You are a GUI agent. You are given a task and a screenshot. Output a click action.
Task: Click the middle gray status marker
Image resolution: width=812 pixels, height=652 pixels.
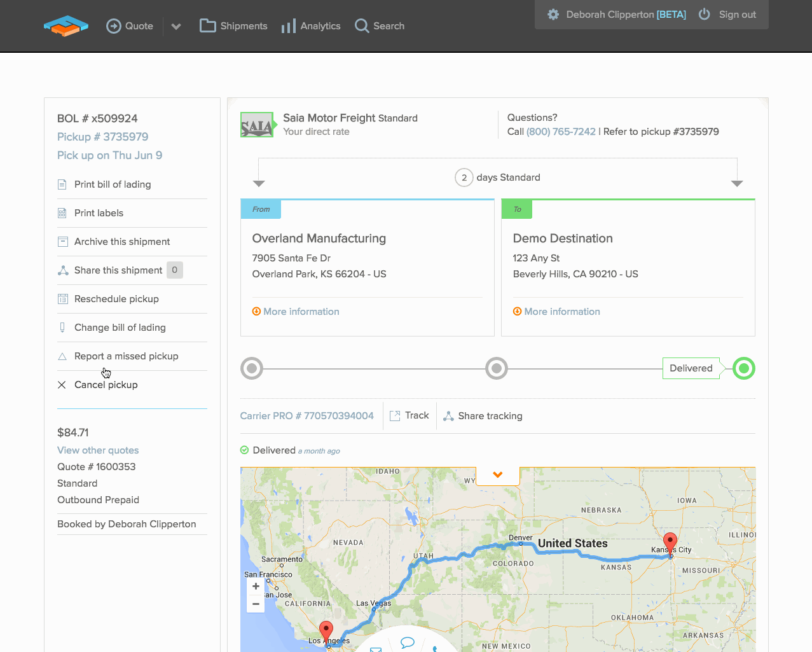[497, 368]
